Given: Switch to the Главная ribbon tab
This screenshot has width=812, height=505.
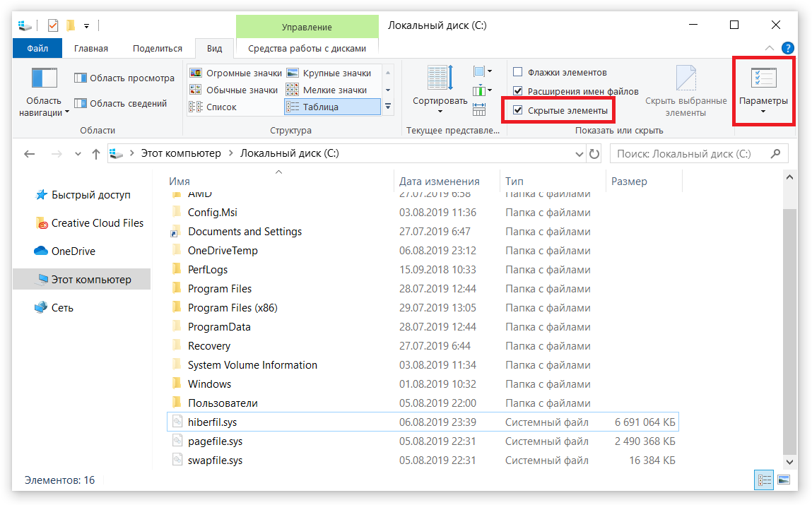Looking at the screenshot, I should [90, 49].
